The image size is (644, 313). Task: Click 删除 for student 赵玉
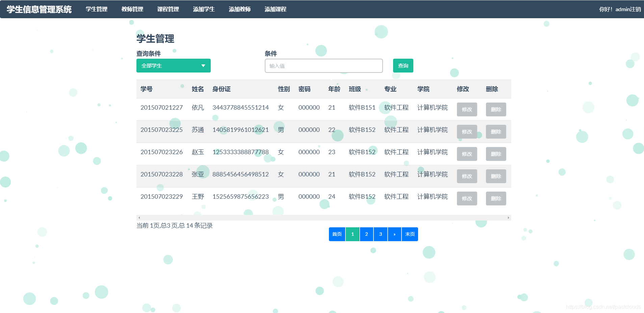click(496, 154)
